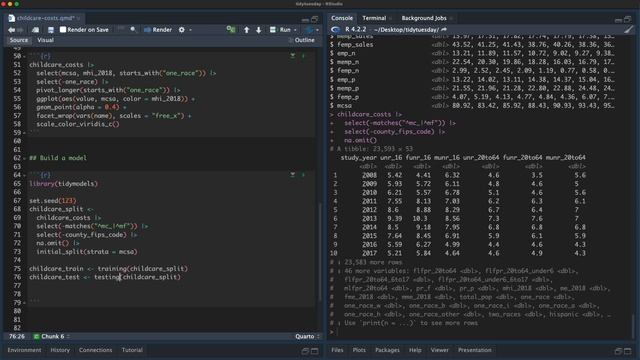Click the console input prompt line
640x360 pixels.
pos(480,332)
